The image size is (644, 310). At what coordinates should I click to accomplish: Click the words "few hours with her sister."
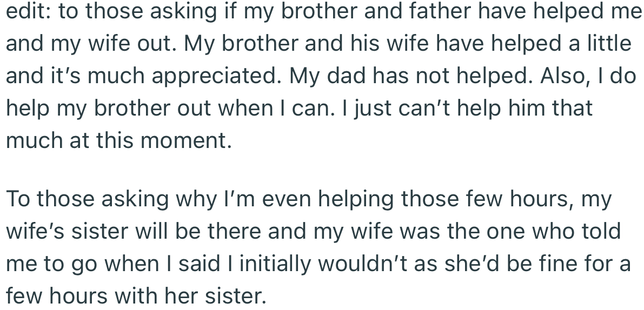(136, 295)
